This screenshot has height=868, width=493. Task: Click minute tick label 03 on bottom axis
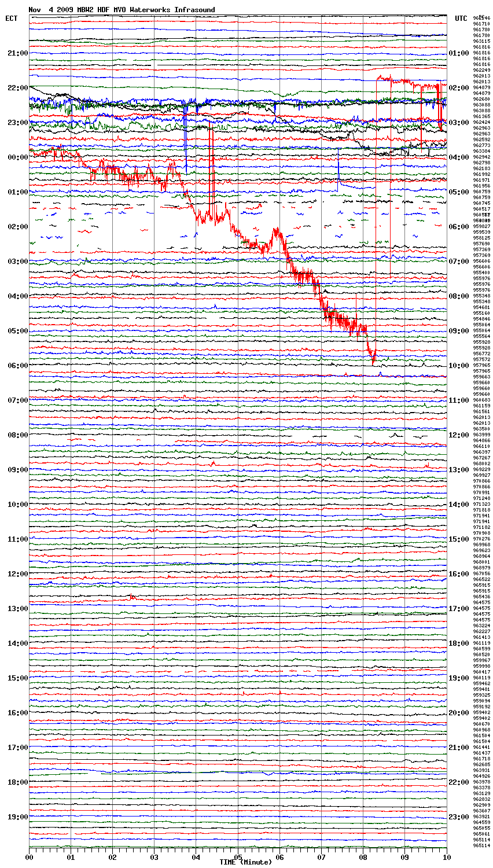tap(154, 857)
